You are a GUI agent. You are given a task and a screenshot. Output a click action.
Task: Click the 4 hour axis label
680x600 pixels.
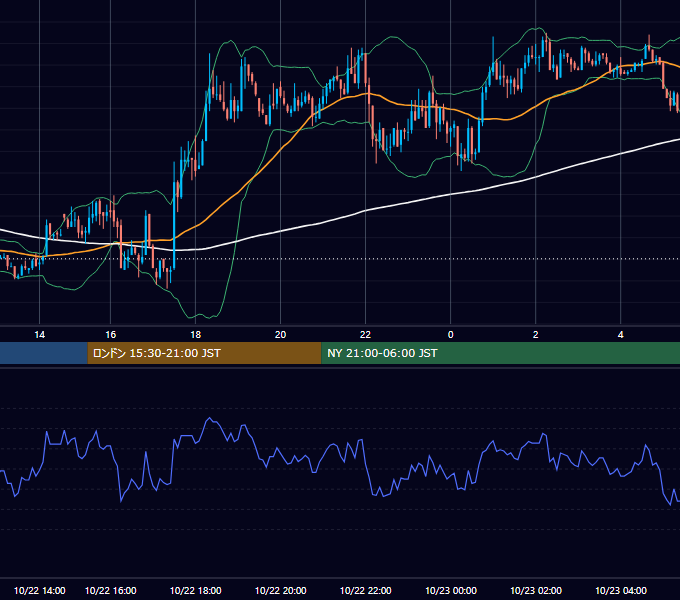621,335
